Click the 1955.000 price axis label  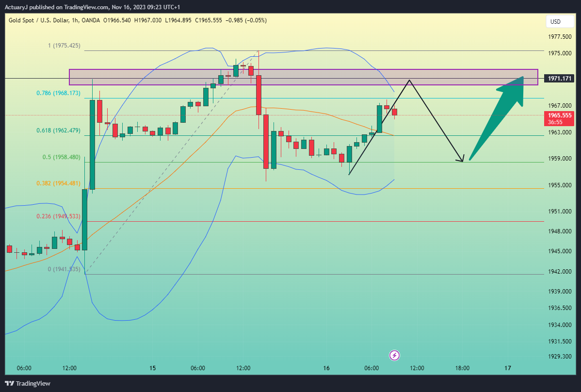click(x=560, y=185)
